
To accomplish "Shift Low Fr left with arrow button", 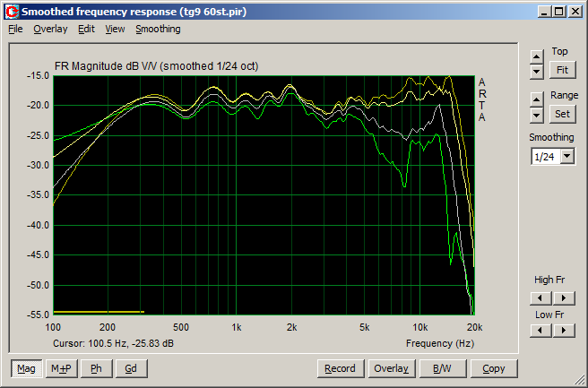I will click(540, 331).
